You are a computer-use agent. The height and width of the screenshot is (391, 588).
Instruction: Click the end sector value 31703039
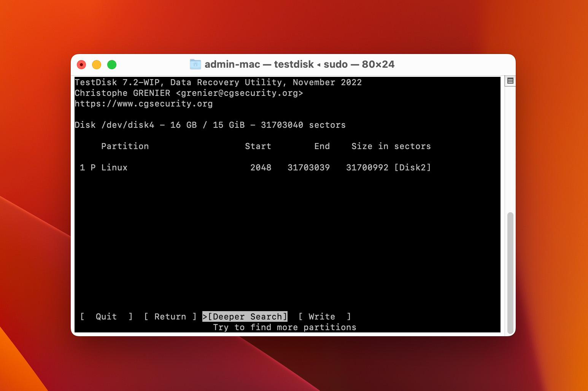point(309,167)
